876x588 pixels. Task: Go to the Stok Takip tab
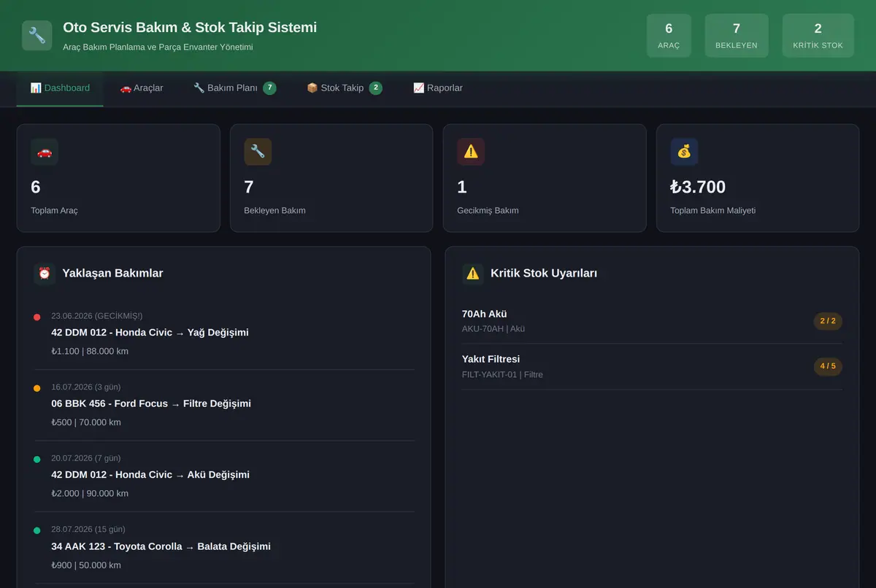[345, 88]
